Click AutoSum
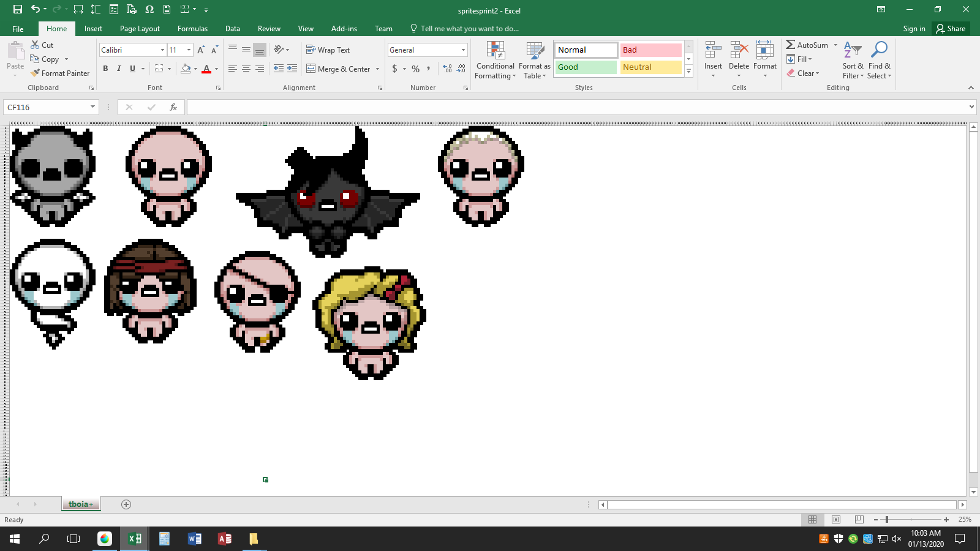The width and height of the screenshot is (980, 551). (x=807, y=45)
